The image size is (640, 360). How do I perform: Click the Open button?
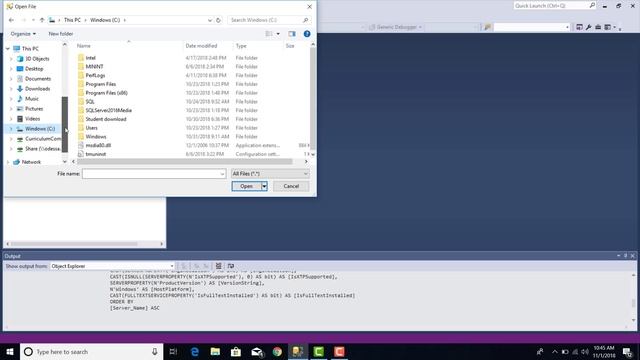pyautogui.click(x=247, y=186)
